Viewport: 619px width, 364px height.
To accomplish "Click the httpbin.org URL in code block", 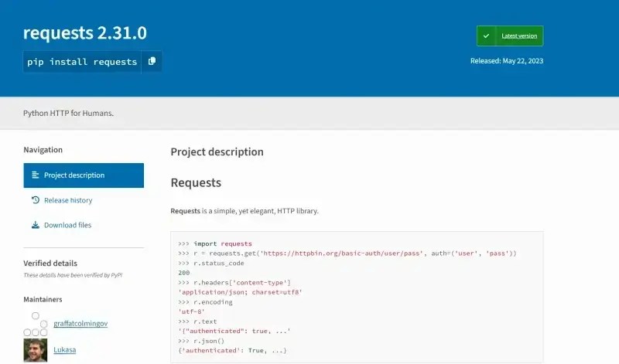I will click(x=343, y=253).
